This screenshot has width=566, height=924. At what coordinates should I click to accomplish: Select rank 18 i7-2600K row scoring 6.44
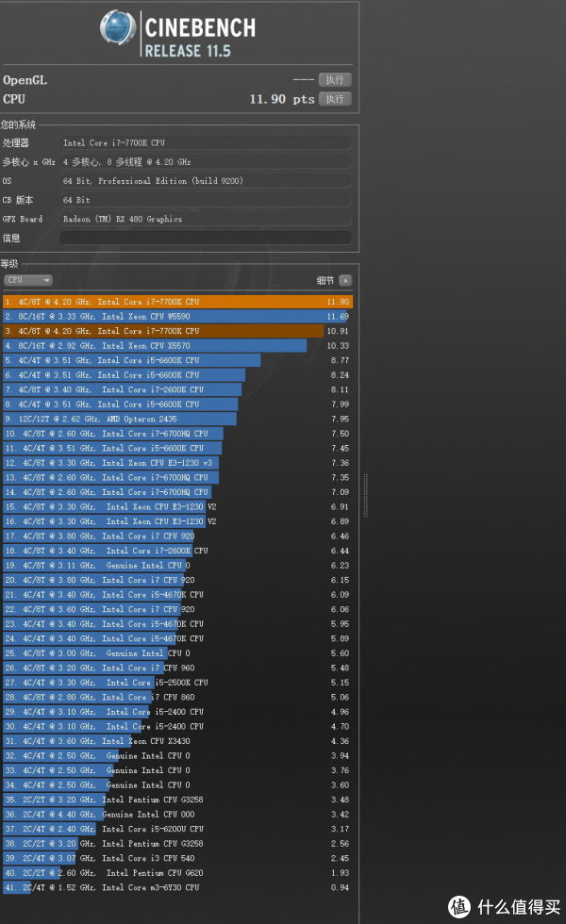click(177, 551)
